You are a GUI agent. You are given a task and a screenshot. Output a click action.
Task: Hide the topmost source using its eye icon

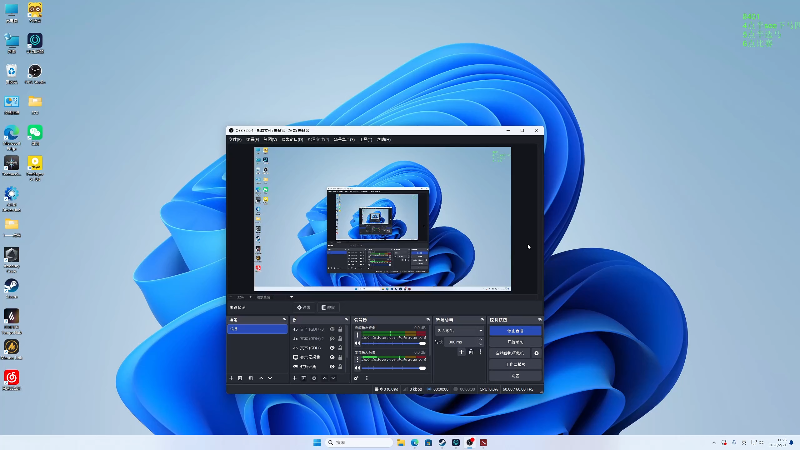coord(332,329)
